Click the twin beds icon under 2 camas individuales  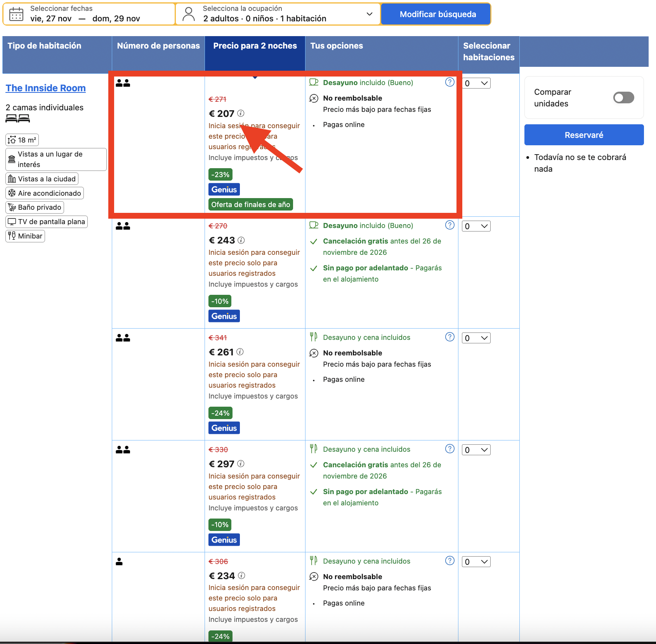[17, 118]
